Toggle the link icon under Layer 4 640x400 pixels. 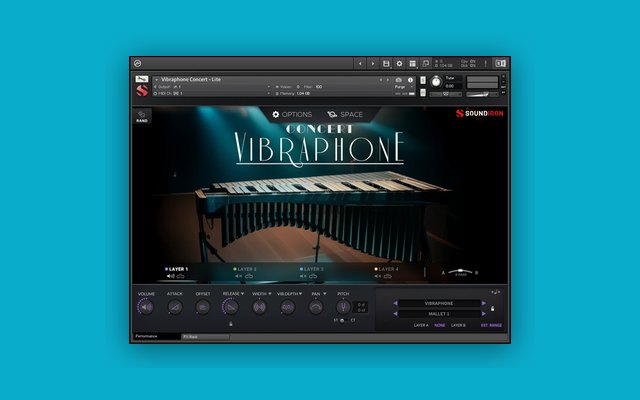388,276
